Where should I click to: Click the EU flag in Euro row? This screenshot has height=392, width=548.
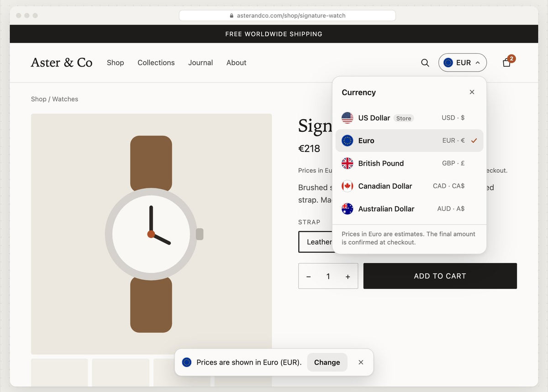pos(348,141)
